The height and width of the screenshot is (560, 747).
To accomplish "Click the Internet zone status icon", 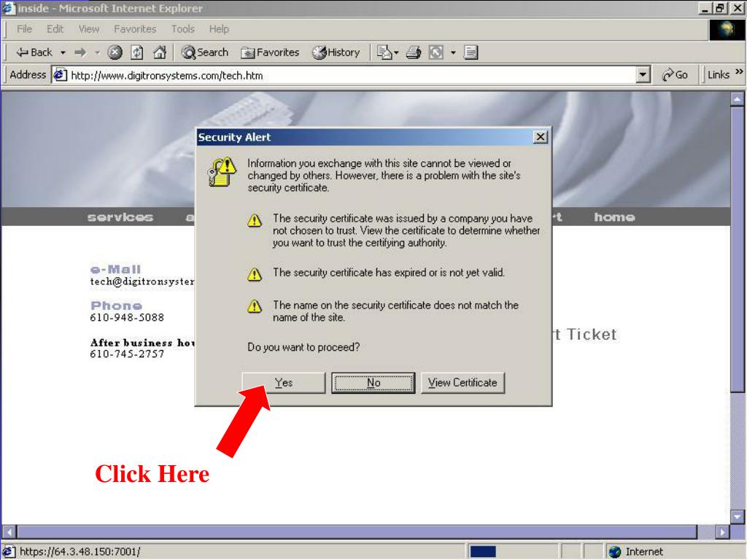I will pyautogui.click(x=614, y=552).
